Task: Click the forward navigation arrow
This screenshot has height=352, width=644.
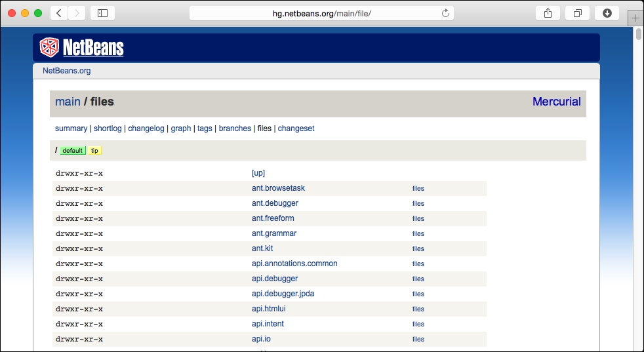Action: click(x=77, y=13)
